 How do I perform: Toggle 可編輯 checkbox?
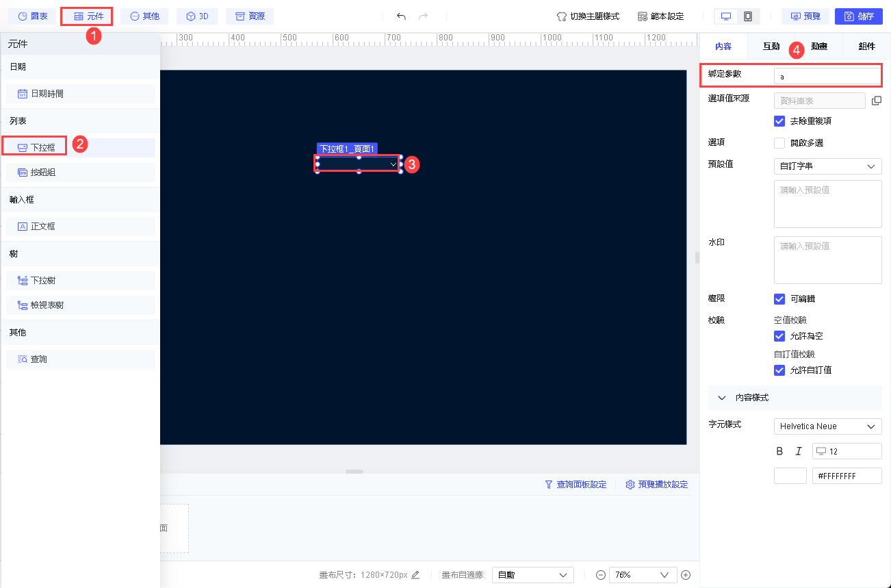[779, 299]
